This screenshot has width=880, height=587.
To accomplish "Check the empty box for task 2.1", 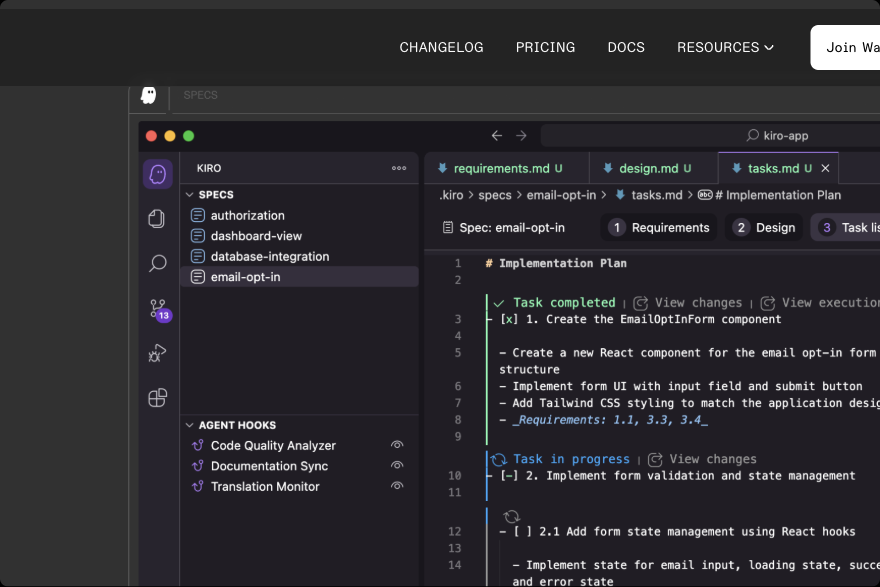I will tap(522, 531).
